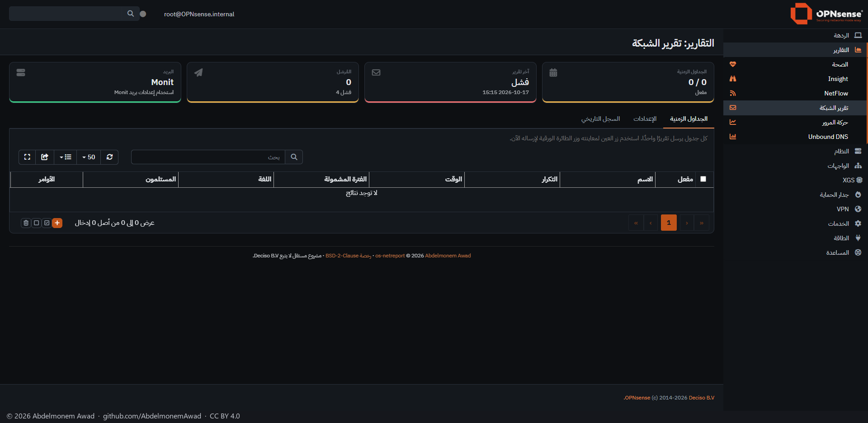Select the الجداول الزمنية tab

tap(689, 119)
